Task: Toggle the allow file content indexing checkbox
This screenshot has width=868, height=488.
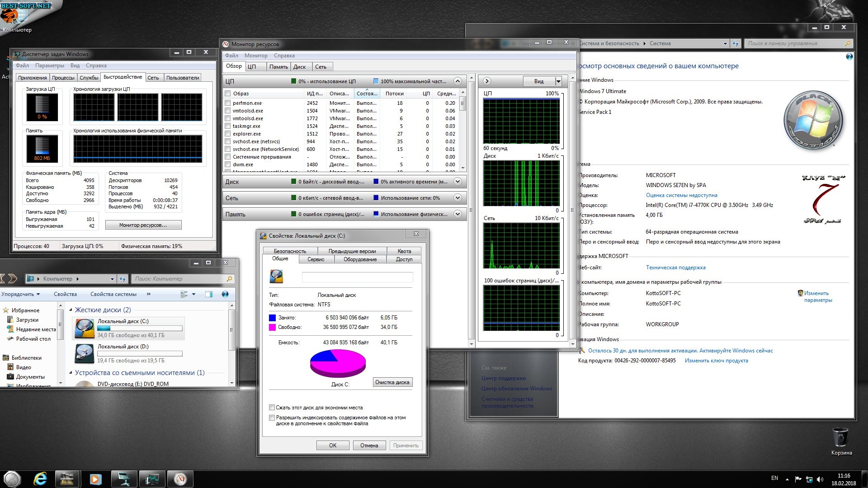Action: (x=272, y=418)
